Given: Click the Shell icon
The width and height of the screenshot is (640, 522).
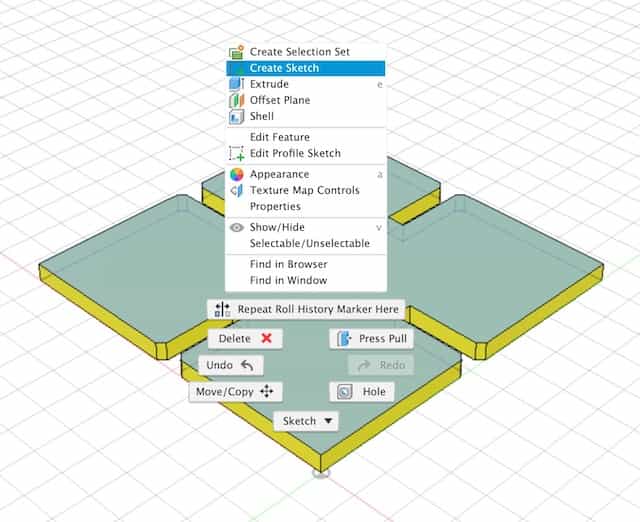Looking at the screenshot, I should coord(237,117).
